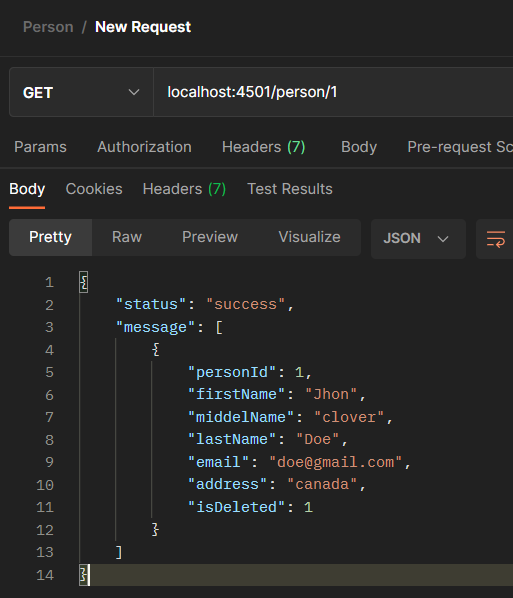Toggle the wrap lines icon
513x598 pixels.
[495, 239]
